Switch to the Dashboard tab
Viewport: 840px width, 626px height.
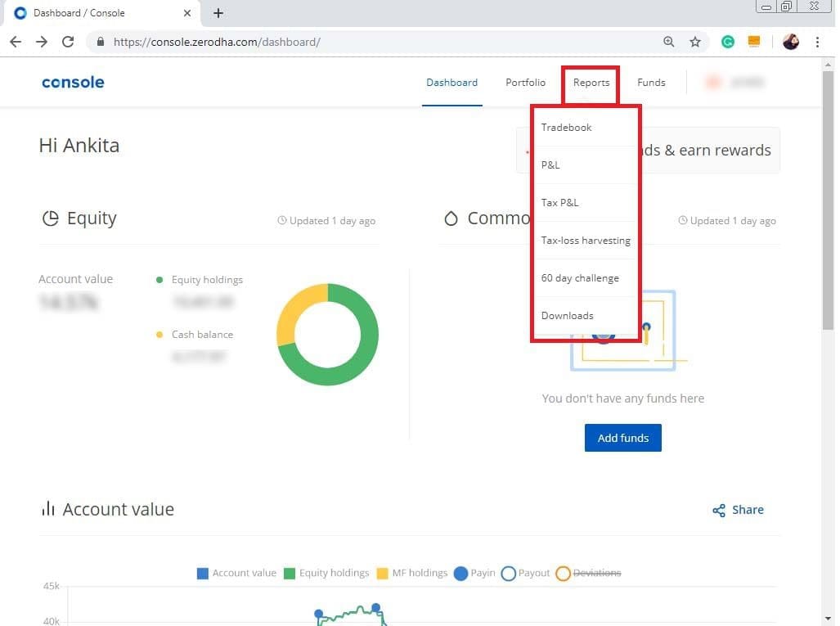tap(451, 83)
